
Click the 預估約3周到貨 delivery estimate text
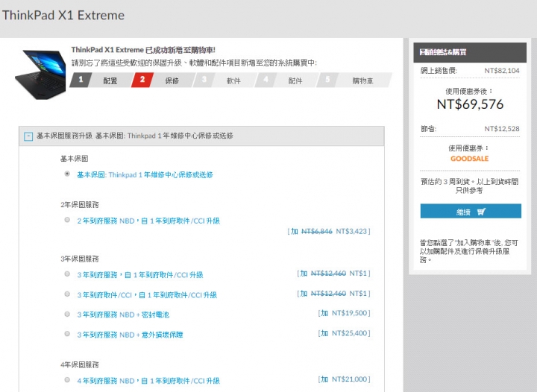[470, 186]
